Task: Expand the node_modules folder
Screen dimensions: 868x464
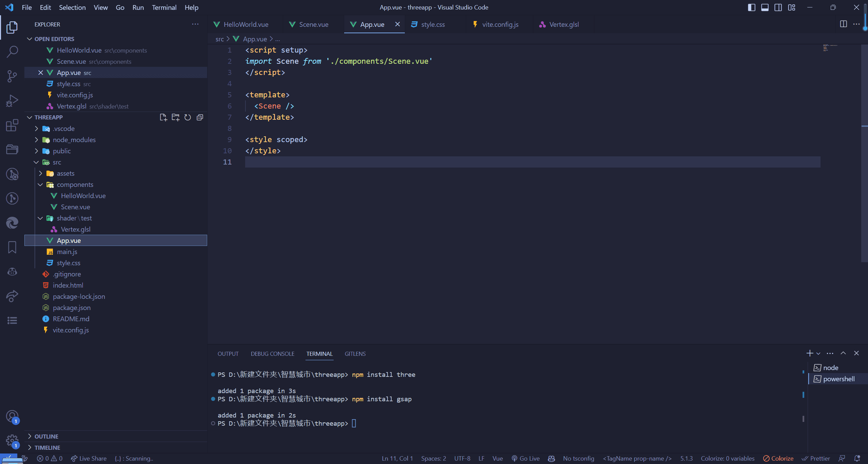Action: pyautogui.click(x=37, y=140)
